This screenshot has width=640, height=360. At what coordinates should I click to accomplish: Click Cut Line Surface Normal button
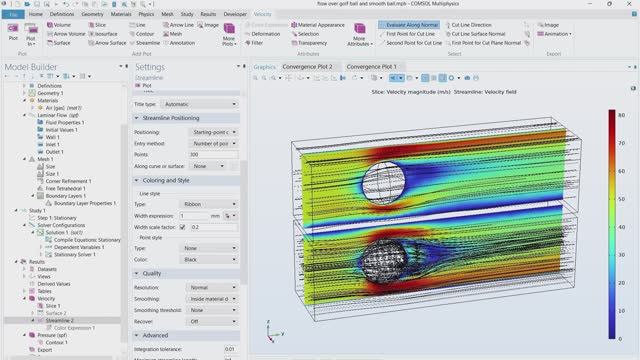coord(475,34)
